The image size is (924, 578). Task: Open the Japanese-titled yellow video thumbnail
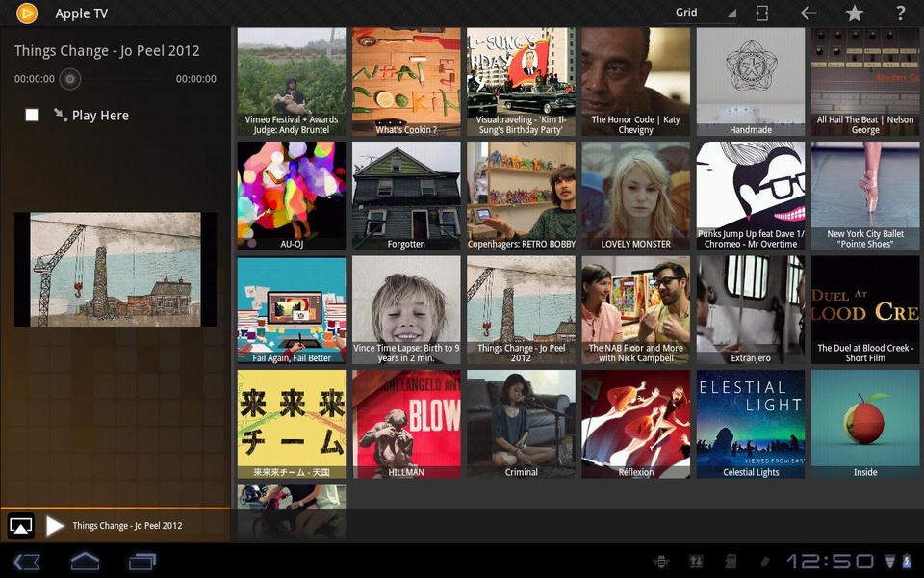coord(292,424)
